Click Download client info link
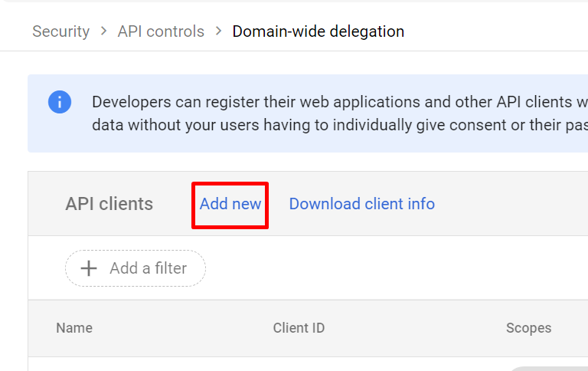588x371 pixels. (x=361, y=204)
